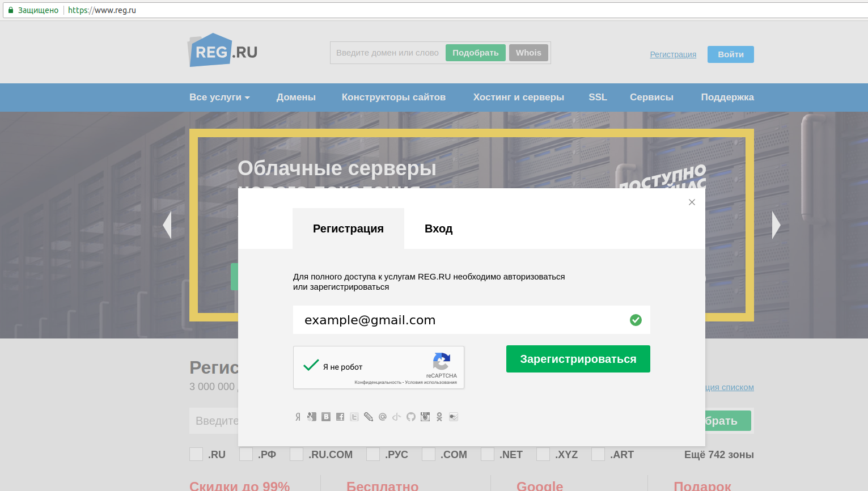
Task: Check the .ART zone checkbox
Action: [x=598, y=454]
